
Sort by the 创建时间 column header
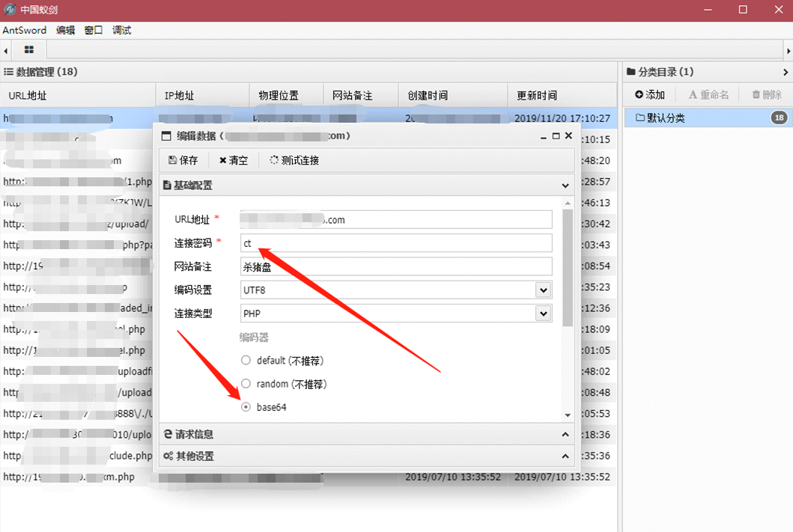(x=454, y=96)
